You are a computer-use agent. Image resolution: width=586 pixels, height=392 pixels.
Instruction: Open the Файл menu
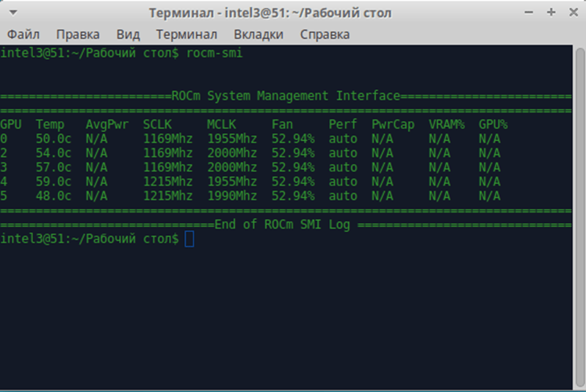pos(23,35)
